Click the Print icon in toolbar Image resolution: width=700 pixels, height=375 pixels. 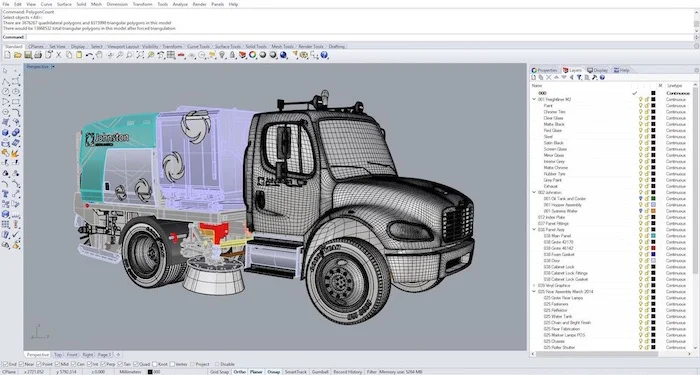(38, 55)
